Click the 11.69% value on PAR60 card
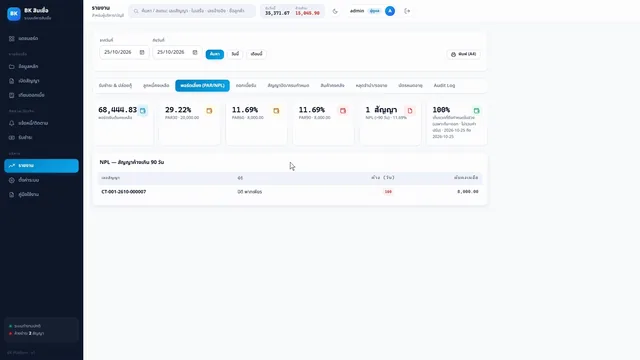Screen dimensions: 640x360 point(245,110)
